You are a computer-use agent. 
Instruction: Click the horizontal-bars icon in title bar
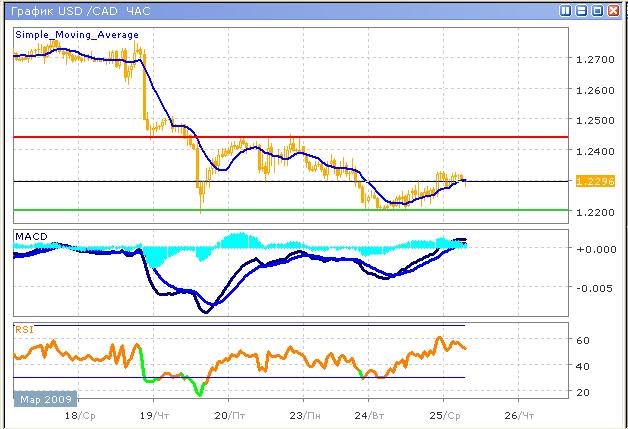pos(581,10)
